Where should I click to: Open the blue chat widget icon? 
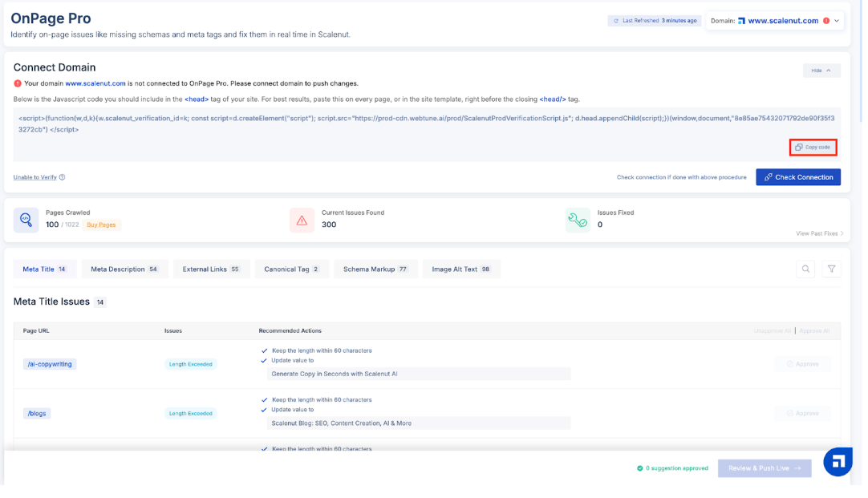(x=838, y=461)
